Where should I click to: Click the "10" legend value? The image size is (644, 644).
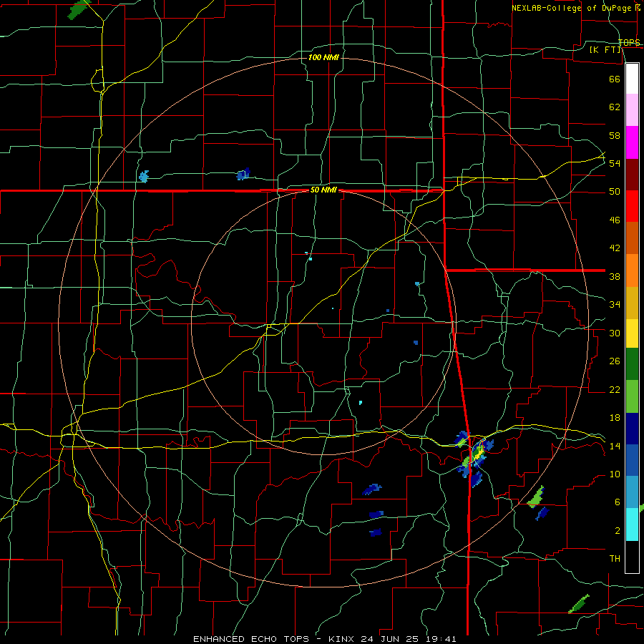[x=615, y=474]
